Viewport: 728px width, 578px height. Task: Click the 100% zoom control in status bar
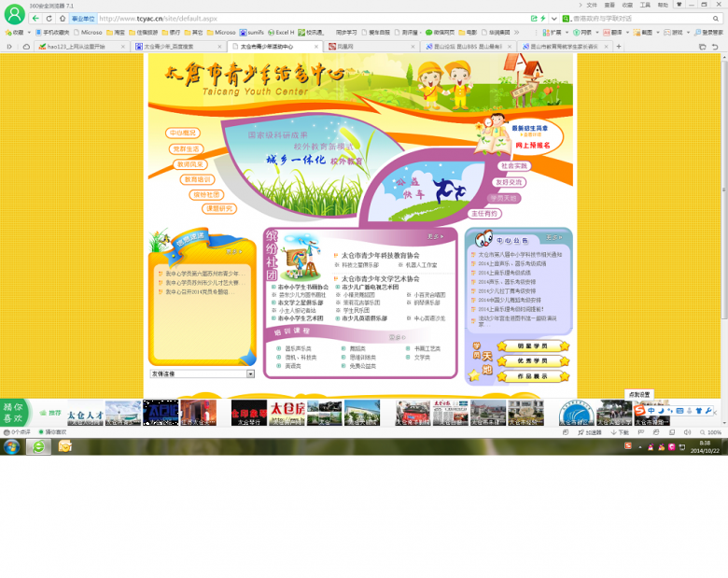pyautogui.click(x=710, y=432)
